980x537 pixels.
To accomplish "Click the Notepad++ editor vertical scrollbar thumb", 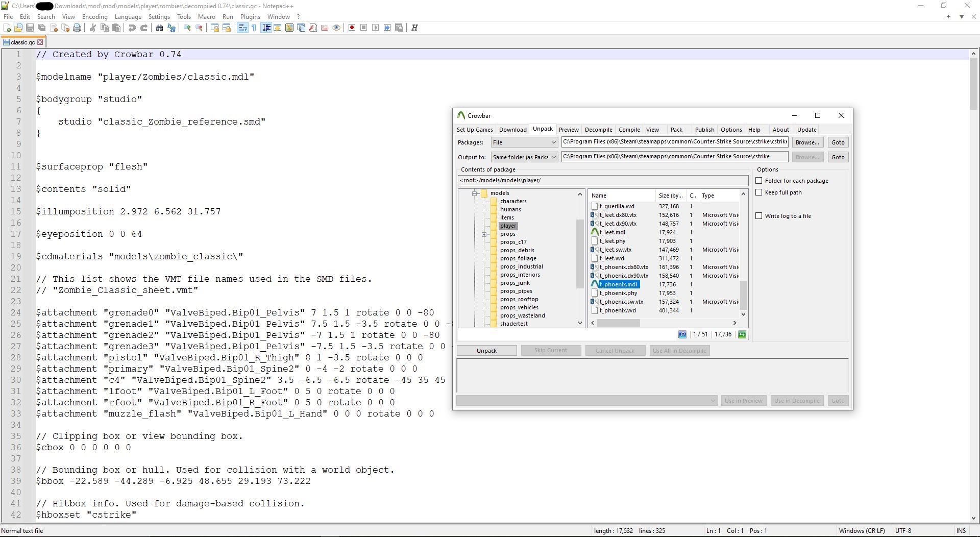I will [x=973, y=84].
